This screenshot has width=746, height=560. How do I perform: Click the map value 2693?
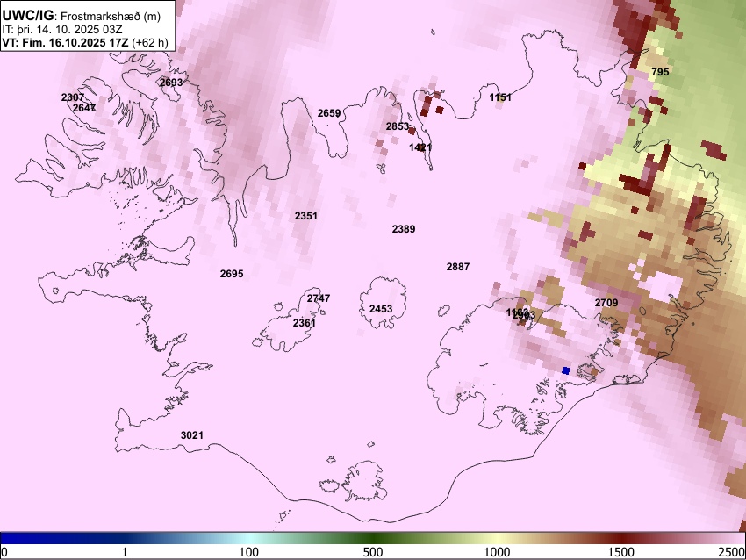tap(171, 83)
